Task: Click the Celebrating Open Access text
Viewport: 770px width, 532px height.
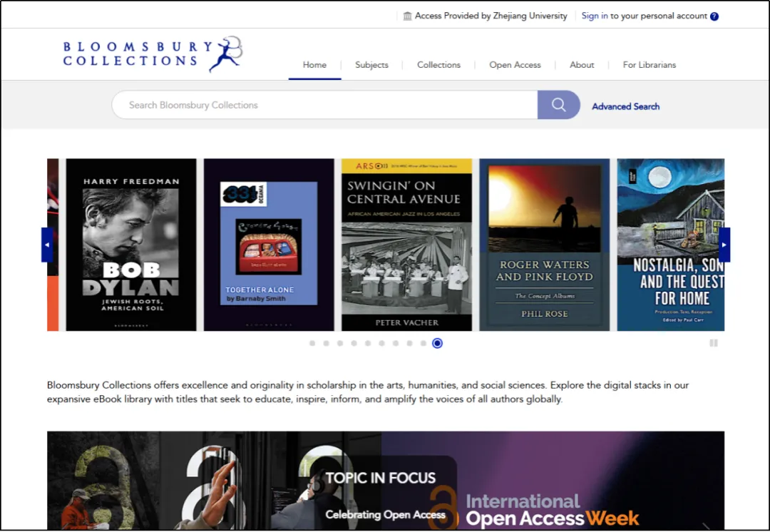Action: (x=385, y=514)
